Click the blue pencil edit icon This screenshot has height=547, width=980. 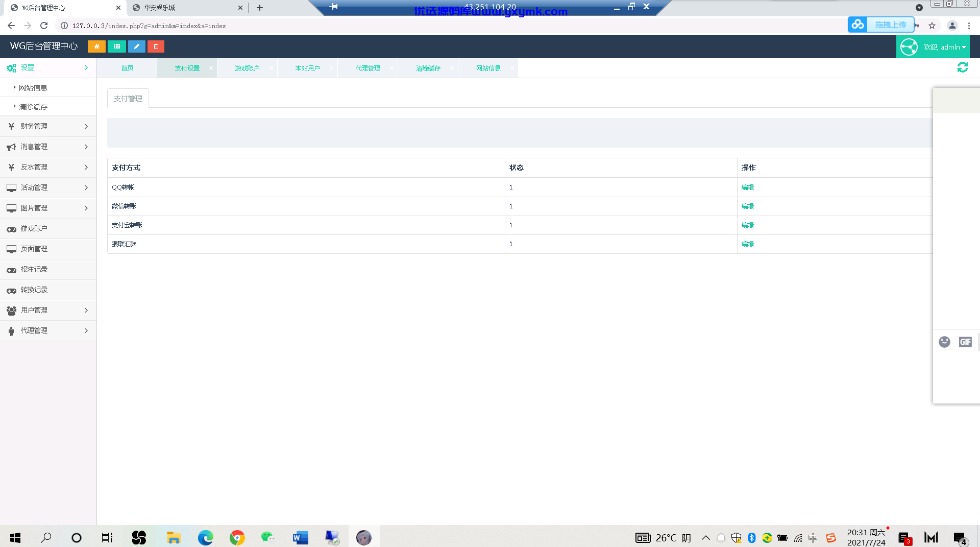click(136, 46)
